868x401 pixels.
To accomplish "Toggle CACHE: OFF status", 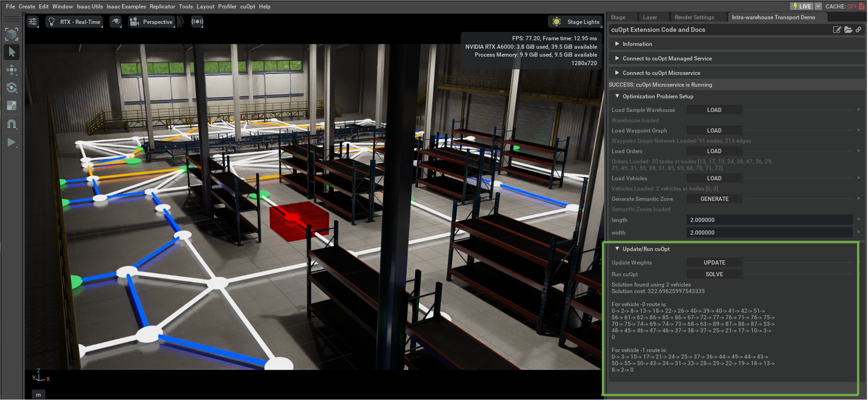I will click(x=841, y=6).
